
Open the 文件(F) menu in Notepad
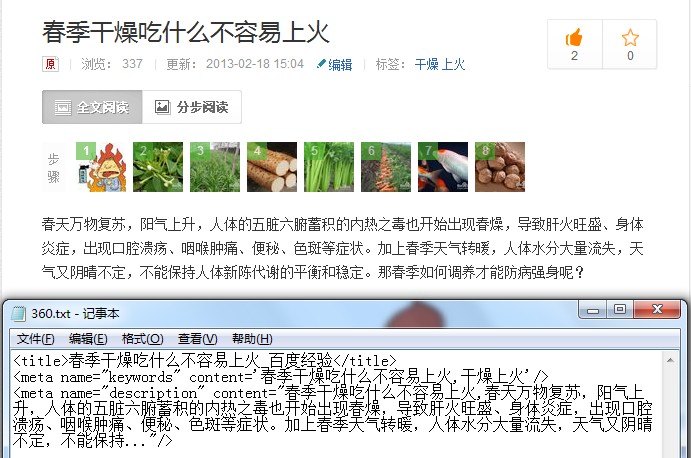(x=36, y=339)
